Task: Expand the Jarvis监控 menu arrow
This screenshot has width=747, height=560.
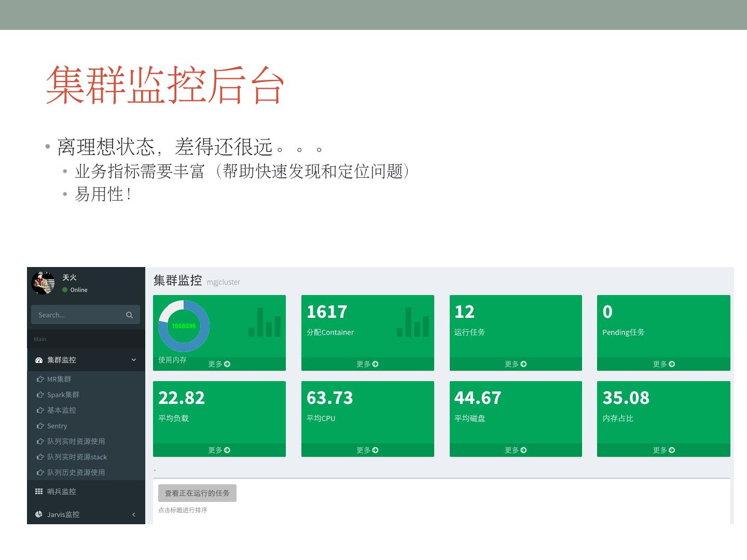Action: click(x=134, y=514)
